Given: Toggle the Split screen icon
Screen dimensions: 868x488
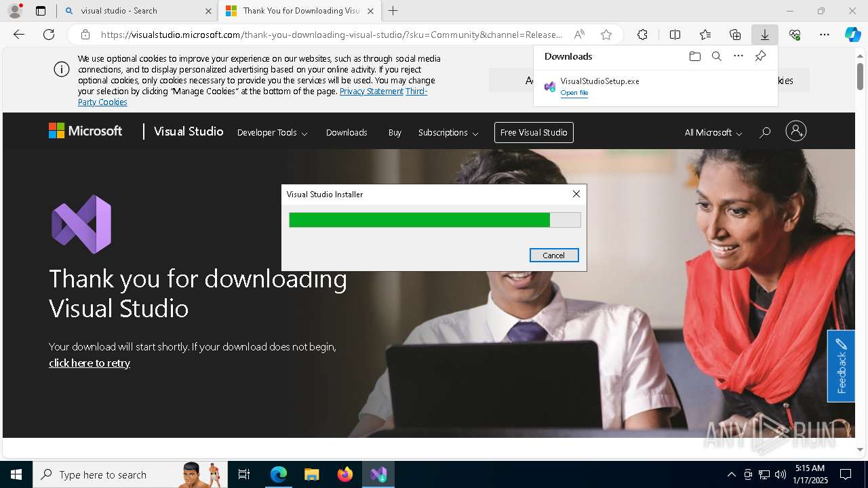Looking at the screenshot, I should pos(675,35).
